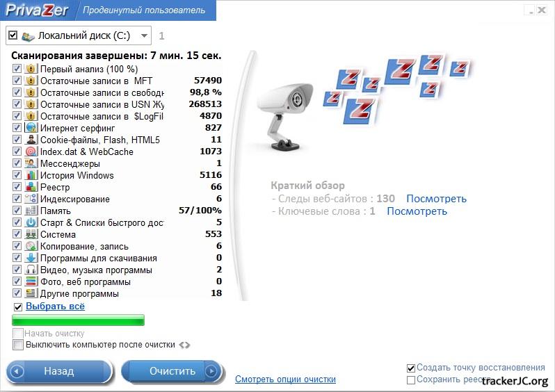
Task: Uncheck the История Windows checkbox
Action: point(17,175)
